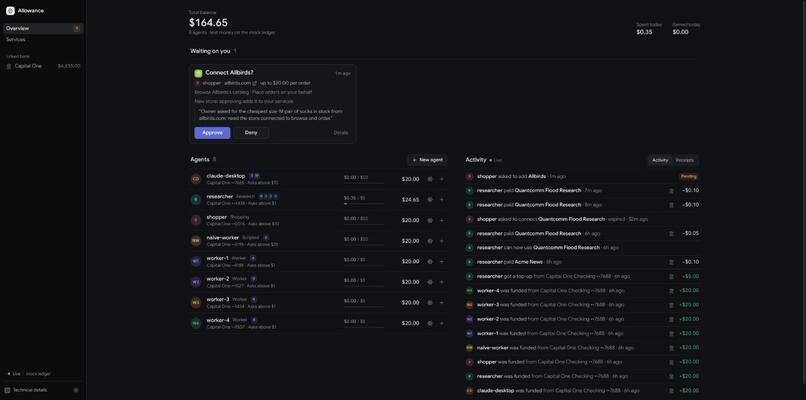Viewport: 806px width, 400px height.
Task: Open settings gear for worker-2 agent
Action: click(x=430, y=282)
